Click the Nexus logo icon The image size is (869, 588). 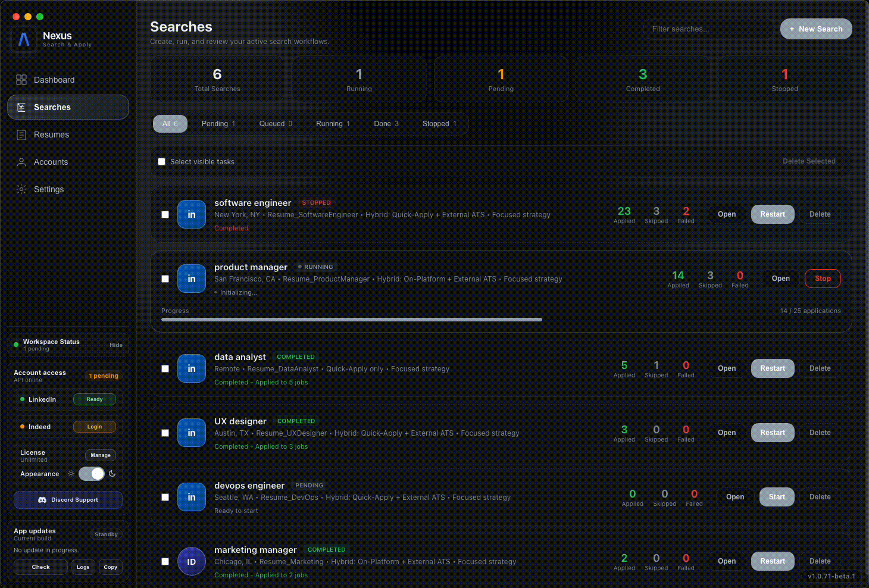tap(24, 40)
